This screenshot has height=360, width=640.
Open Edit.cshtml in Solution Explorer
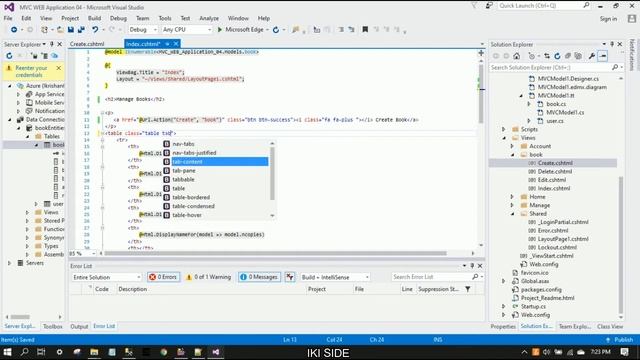tap(551, 180)
